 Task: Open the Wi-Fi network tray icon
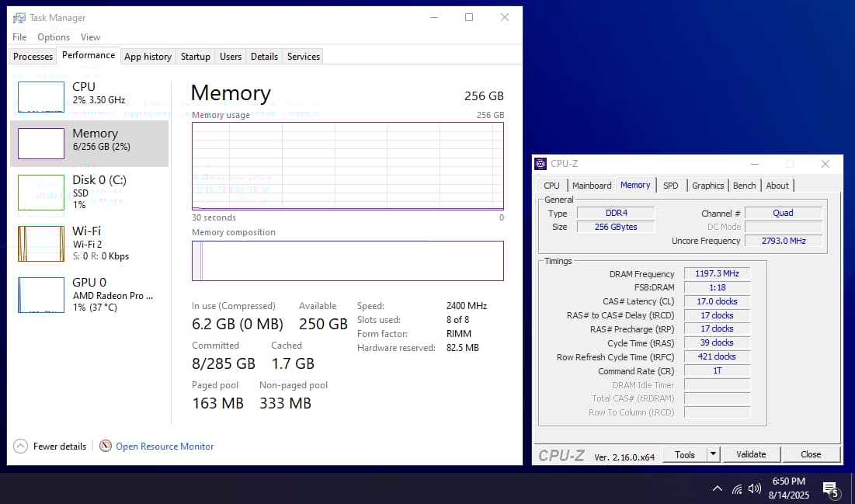coord(736,489)
